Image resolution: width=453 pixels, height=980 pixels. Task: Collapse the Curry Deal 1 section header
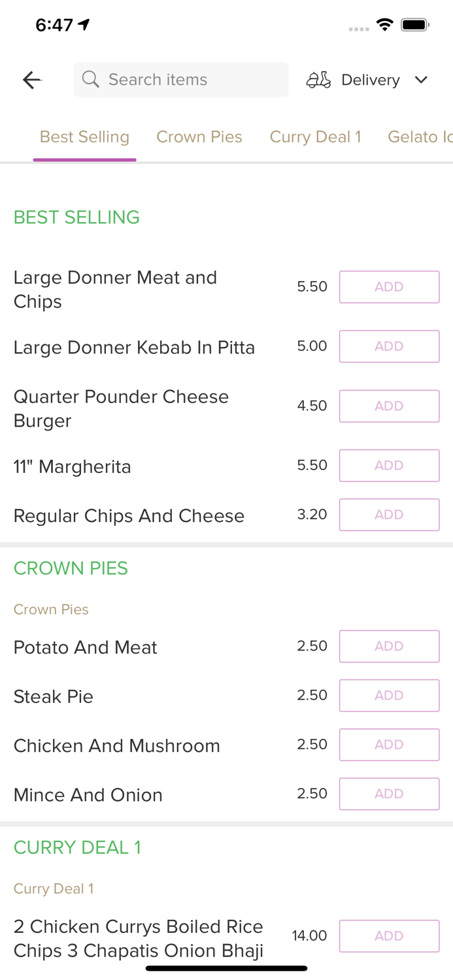pyautogui.click(x=77, y=847)
